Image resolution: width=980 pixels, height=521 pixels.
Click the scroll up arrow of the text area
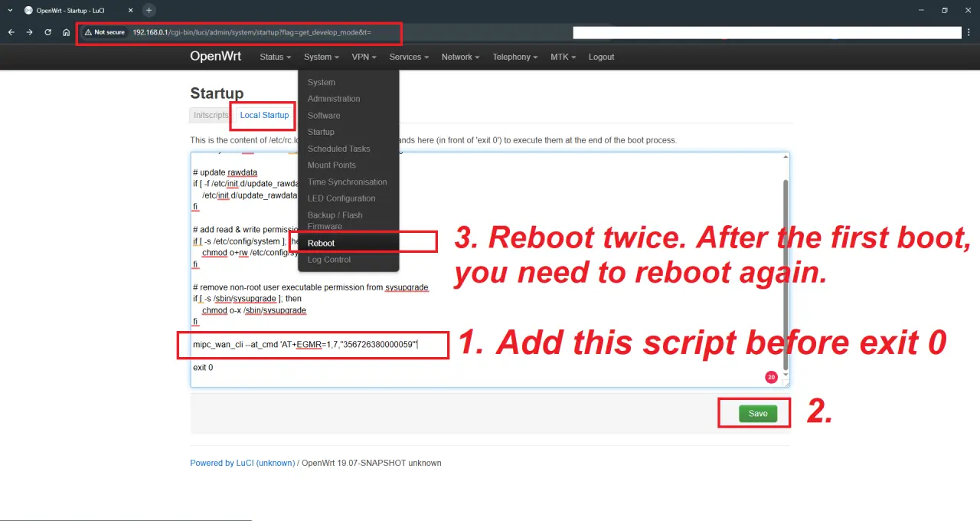(784, 157)
